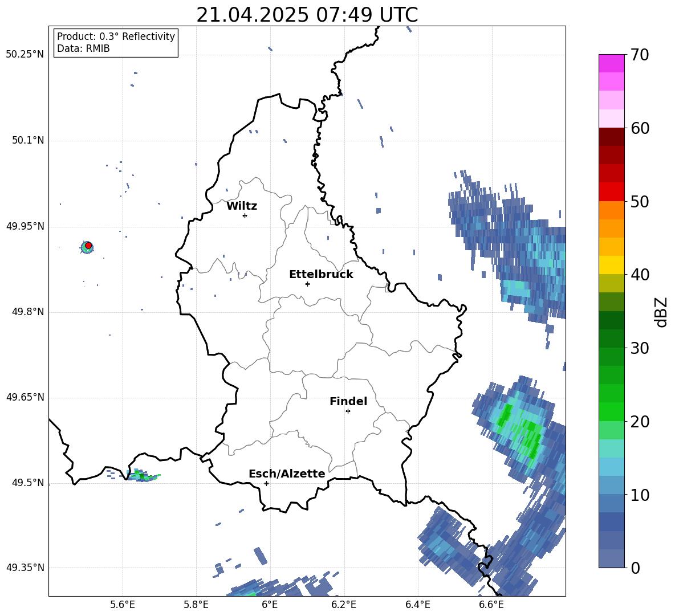Viewport: 675px width, 616px height.
Task: Click the 20 value on the colorbar
Action: coord(640,421)
